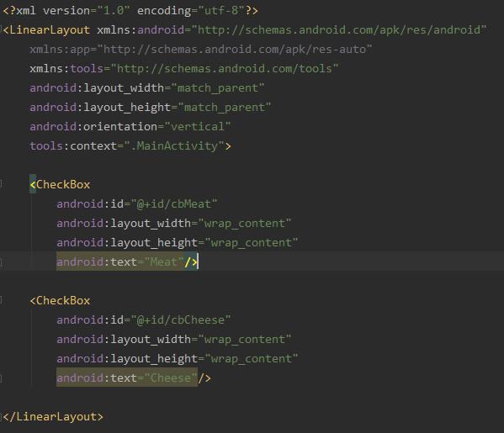Click the greyed xmlns:app res-auto line

click(x=201, y=49)
